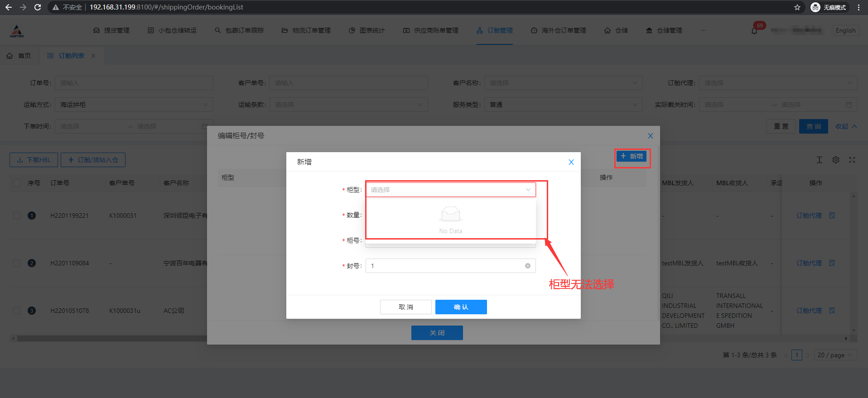Tick the checkbox for order H2201199221
Screen dimensions: 868x398
tap(17, 216)
